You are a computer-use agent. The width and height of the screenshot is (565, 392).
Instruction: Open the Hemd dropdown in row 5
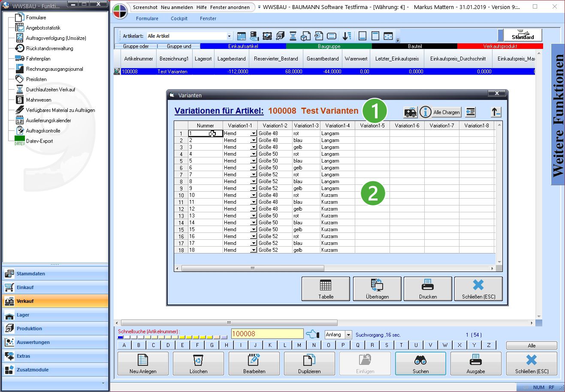(254, 161)
